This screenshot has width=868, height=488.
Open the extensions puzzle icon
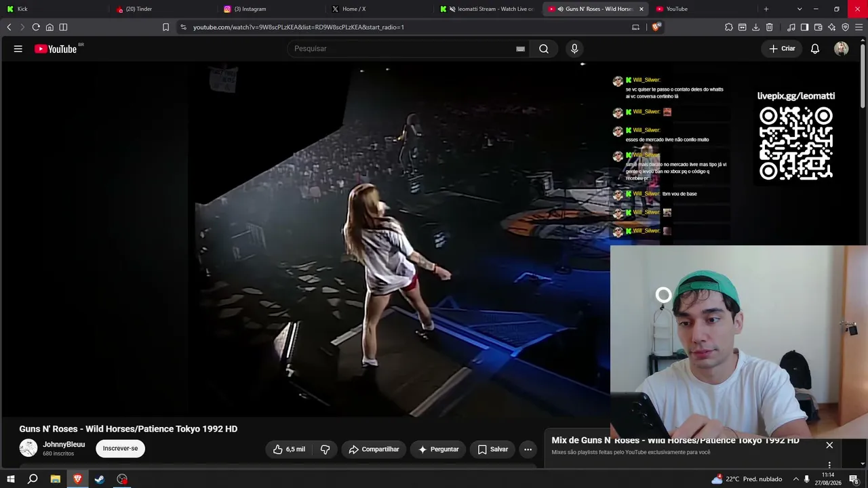[x=729, y=27]
